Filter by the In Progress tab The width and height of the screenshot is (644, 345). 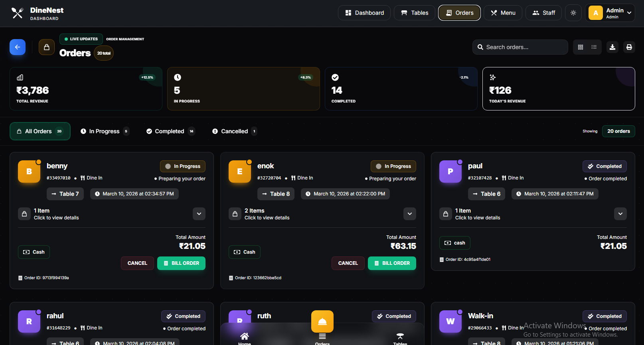[105, 131]
